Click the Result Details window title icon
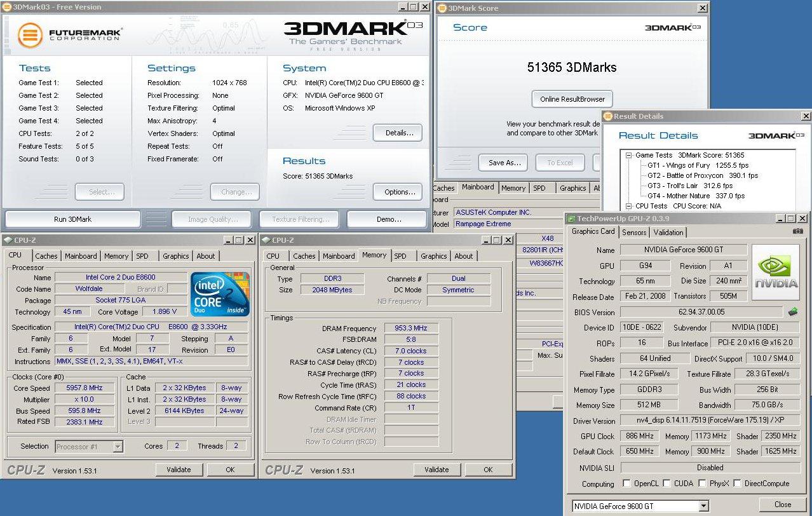 (608, 116)
